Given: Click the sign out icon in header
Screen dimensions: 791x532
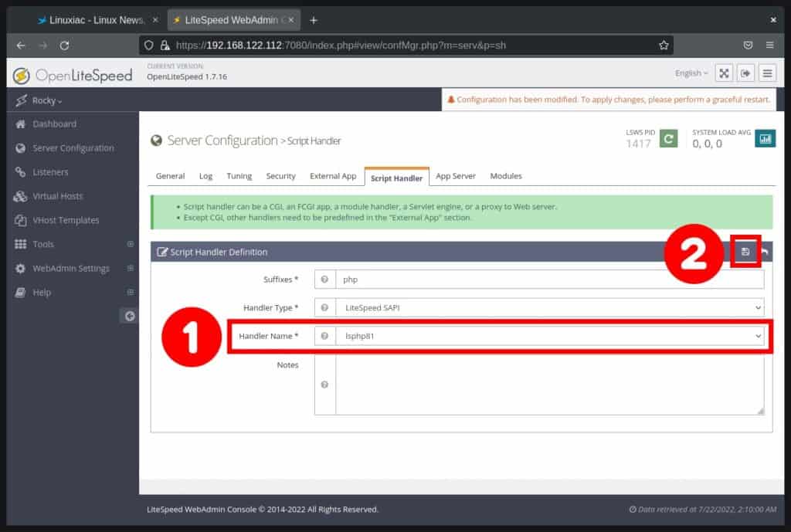Looking at the screenshot, I should point(745,73).
